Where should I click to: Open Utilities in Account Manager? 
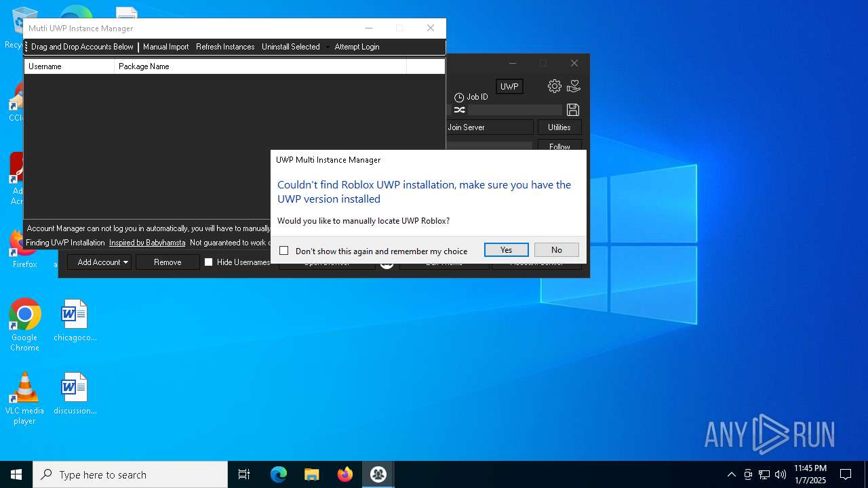pyautogui.click(x=559, y=127)
